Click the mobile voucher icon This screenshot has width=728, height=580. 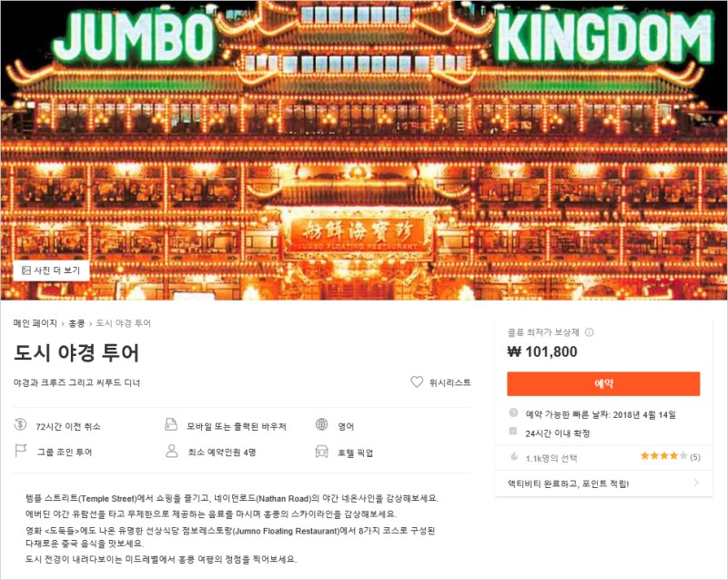coord(171,424)
